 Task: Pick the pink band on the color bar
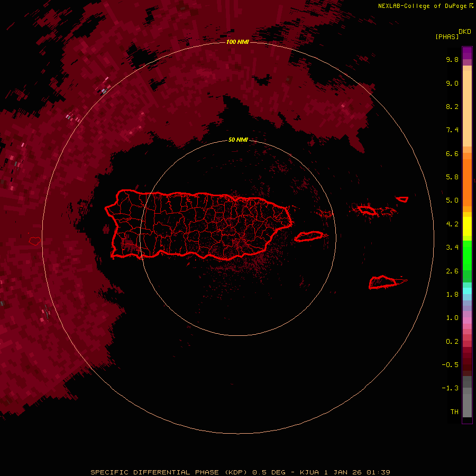click(x=467, y=321)
